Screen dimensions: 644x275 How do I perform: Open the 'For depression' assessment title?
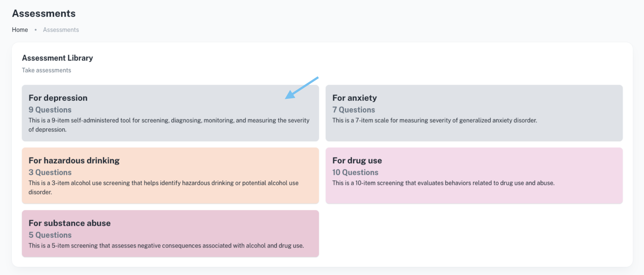pos(58,98)
